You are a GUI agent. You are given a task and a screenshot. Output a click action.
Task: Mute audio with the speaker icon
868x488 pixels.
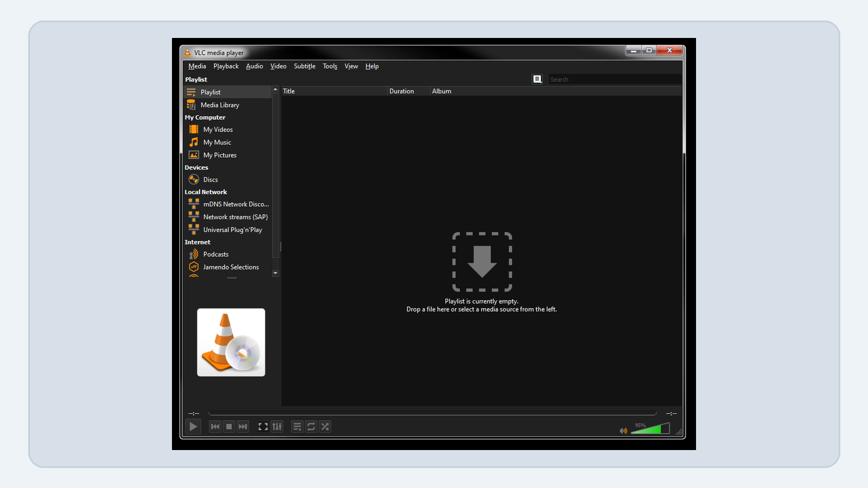point(623,431)
